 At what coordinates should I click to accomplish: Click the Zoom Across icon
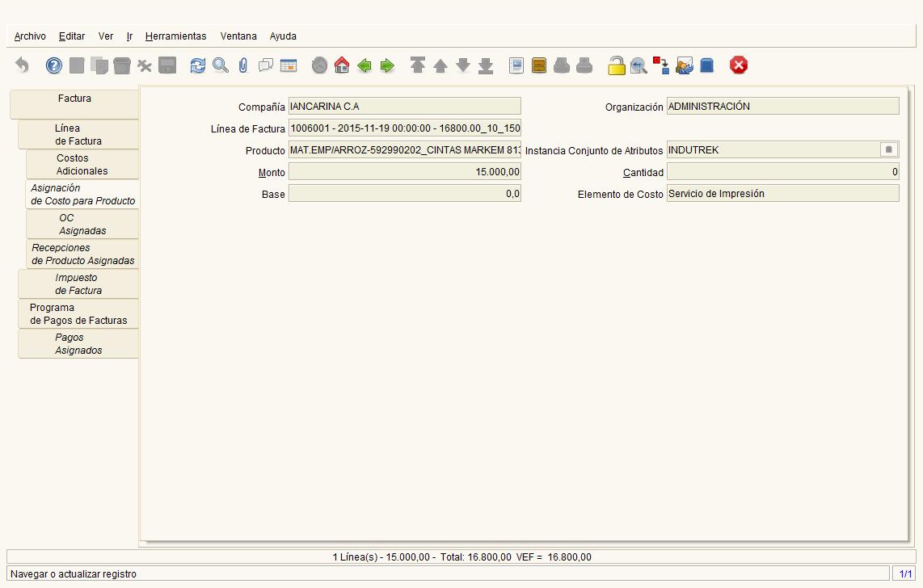[x=639, y=65]
